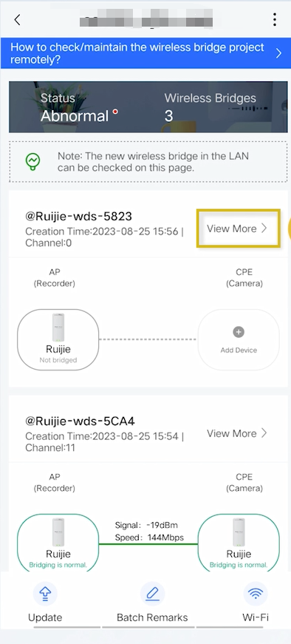Tap the Signal and Speed link info

tap(149, 531)
